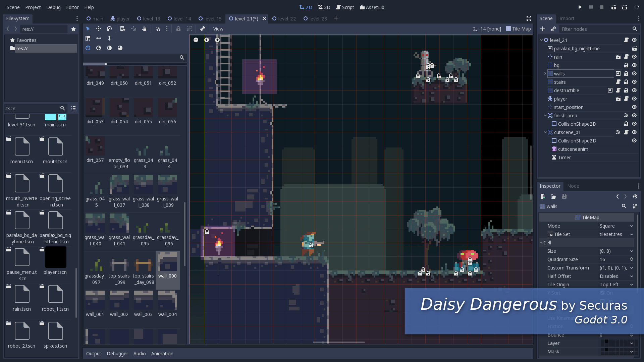Click the Add Node button in Scene panel
This screenshot has width=644, height=362.
543,29
